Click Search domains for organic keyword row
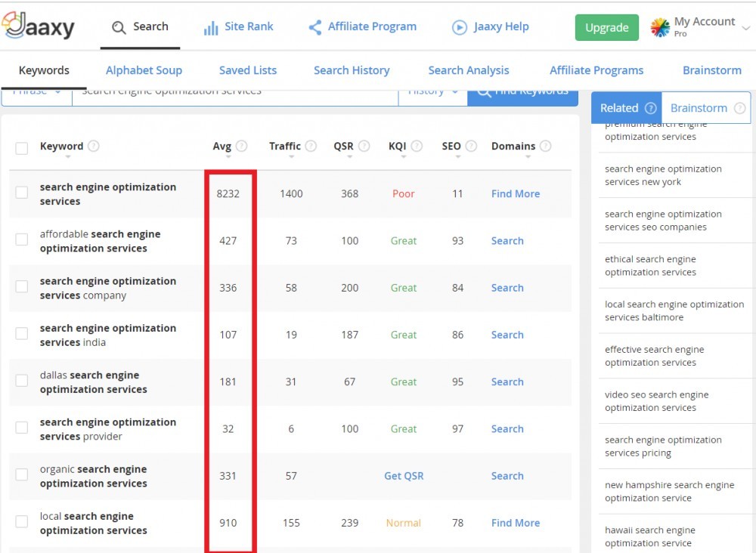The height and width of the screenshot is (553, 756). pos(507,476)
